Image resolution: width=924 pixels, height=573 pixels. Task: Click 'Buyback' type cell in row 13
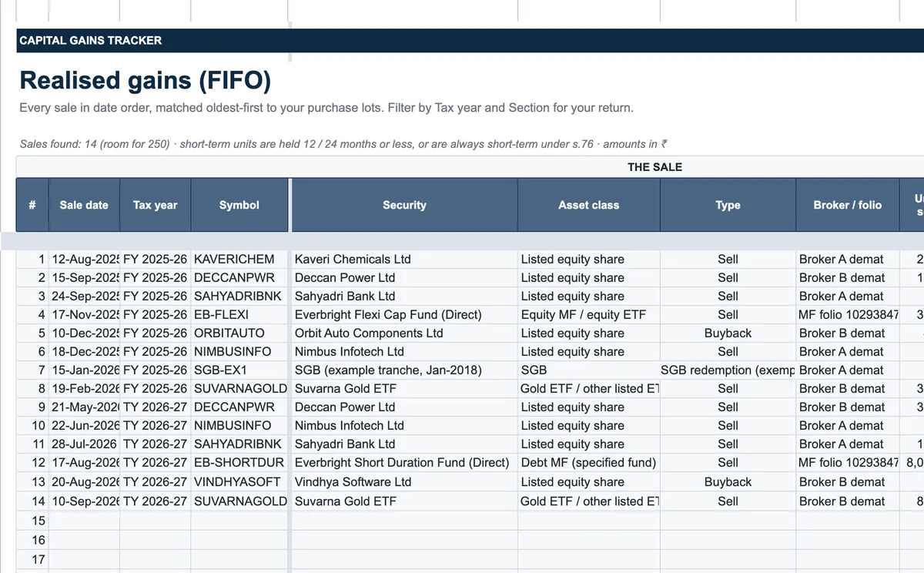point(728,482)
